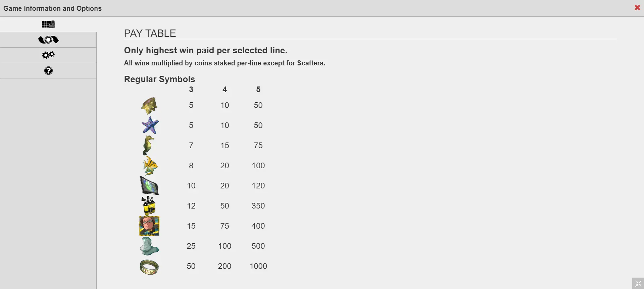Click the 5-of-a-kind column header
Image resolution: width=644 pixels, height=289 pixels.
[258, 90]
